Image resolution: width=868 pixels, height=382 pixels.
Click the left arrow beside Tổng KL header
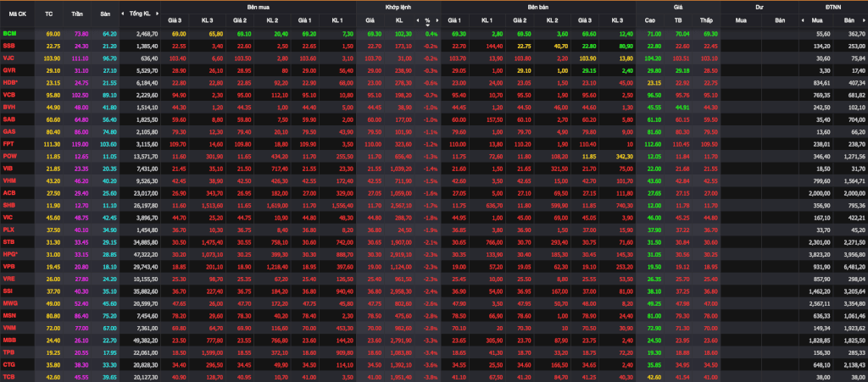click(x=125, y=14)
